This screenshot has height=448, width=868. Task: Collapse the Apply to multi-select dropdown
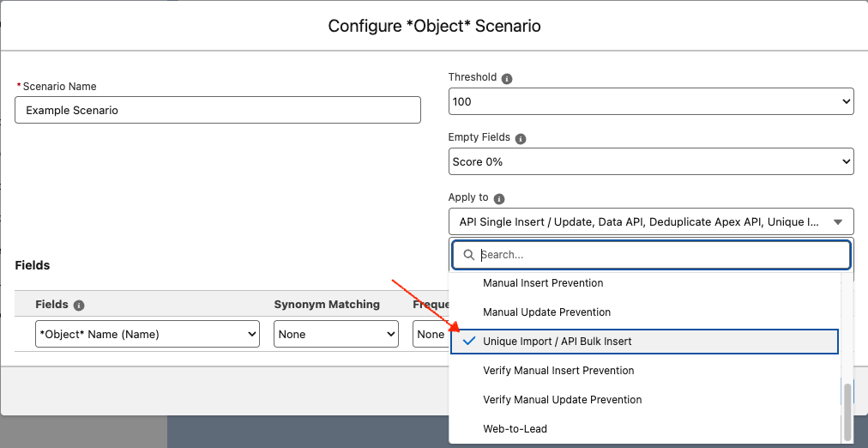651,222
